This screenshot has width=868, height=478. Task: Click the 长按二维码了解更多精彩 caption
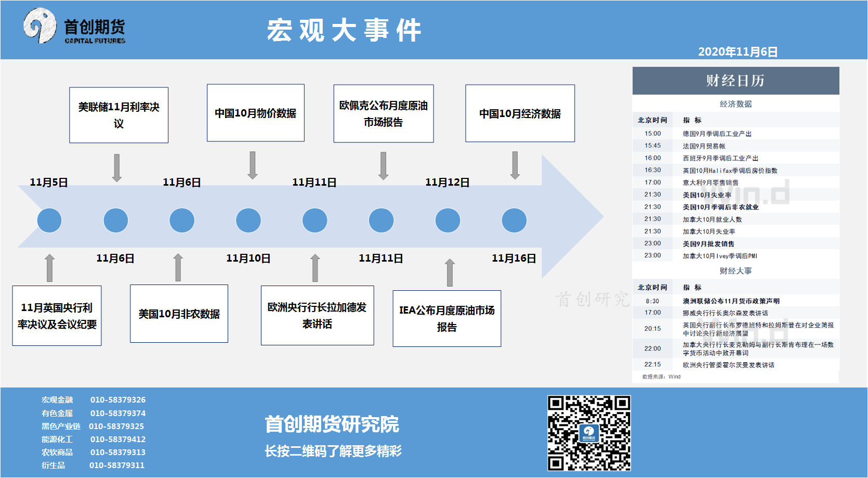(333, 451)
